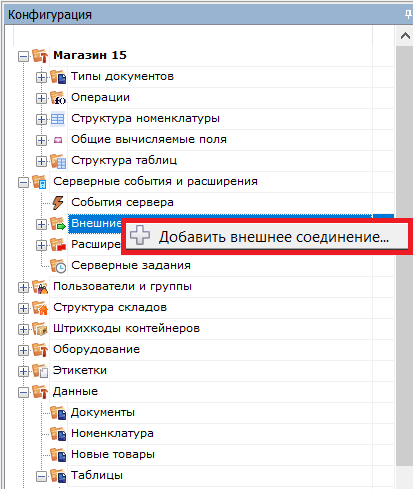Click the clock folder icon for Серверные задания
The width and height of the screenshot is (413, 489).
(58, 266)
